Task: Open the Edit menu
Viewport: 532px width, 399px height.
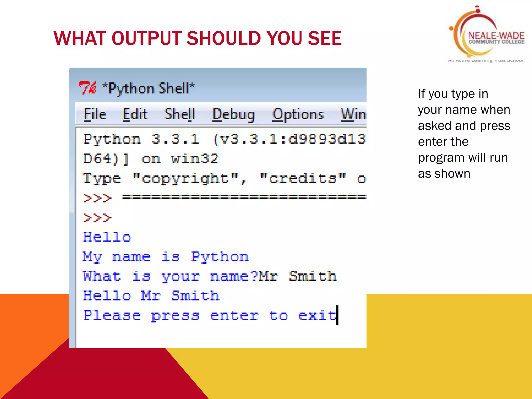Action: (135, 115)
